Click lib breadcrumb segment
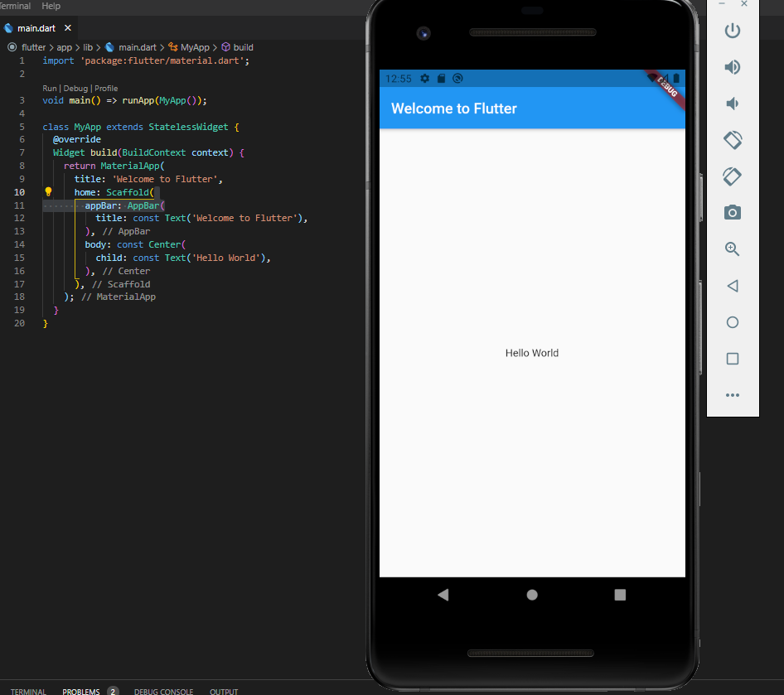The image size is (784, 695). [x=88, y=47]
